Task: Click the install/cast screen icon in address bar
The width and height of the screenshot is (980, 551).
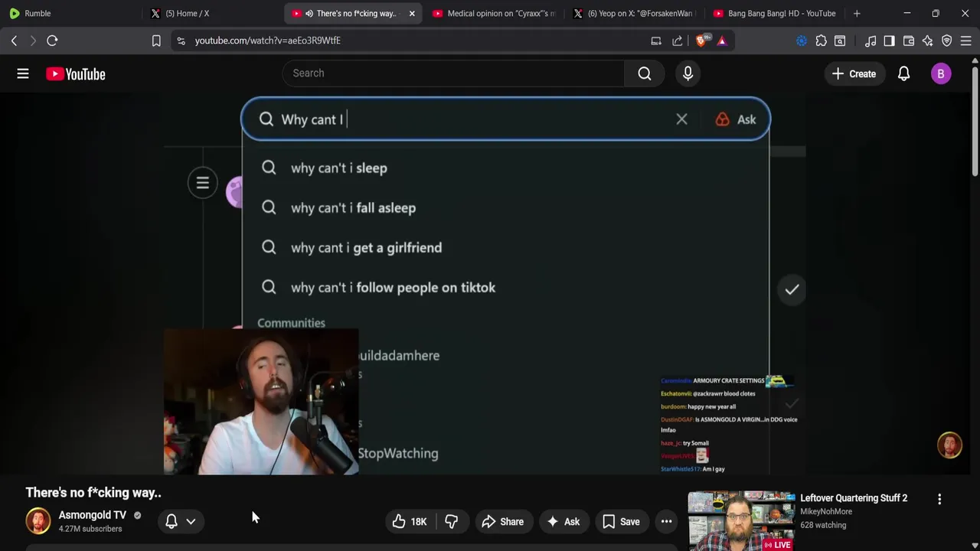Action: (656, 41)
